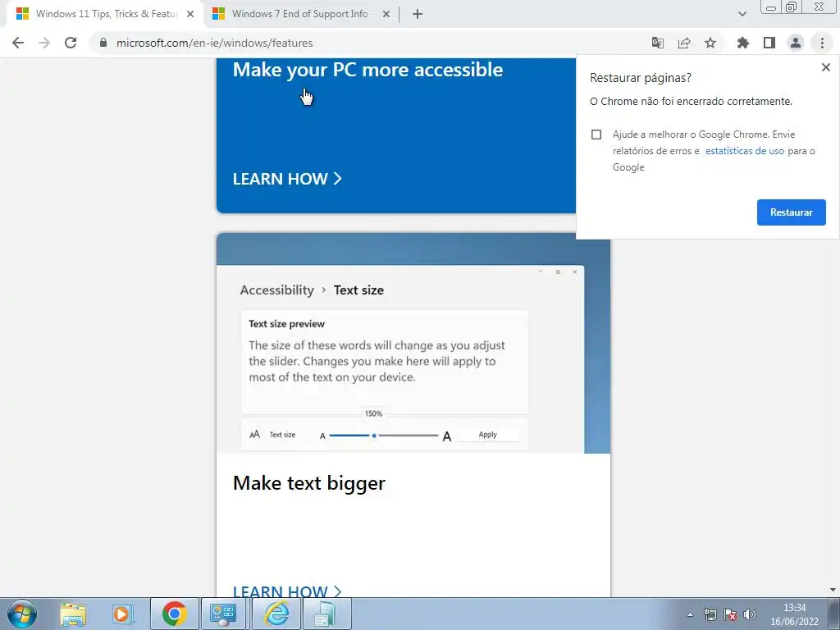The image size is (840, 630).
Task: Restore down the Chrome window
Action: pos(791,7)
